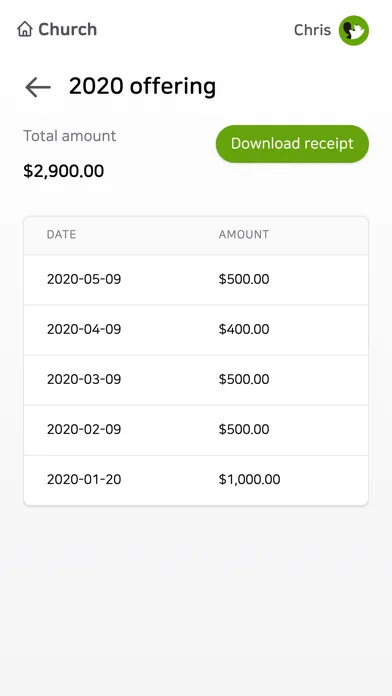Select the 2020-05-09 offering row
This screenshot has height=696, width=392.
(x=196, y=280)
